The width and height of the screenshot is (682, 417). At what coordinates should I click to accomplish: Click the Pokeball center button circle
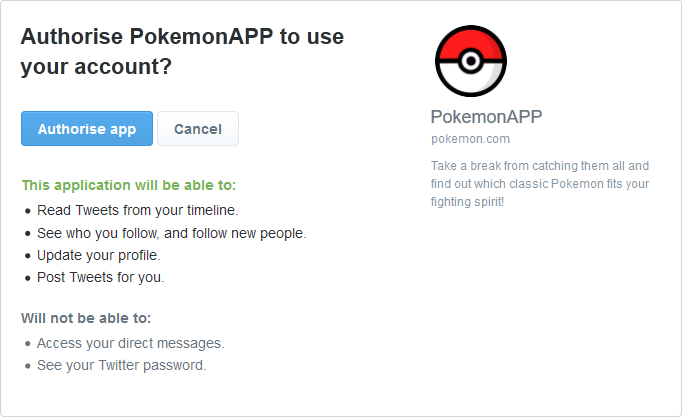471,60
